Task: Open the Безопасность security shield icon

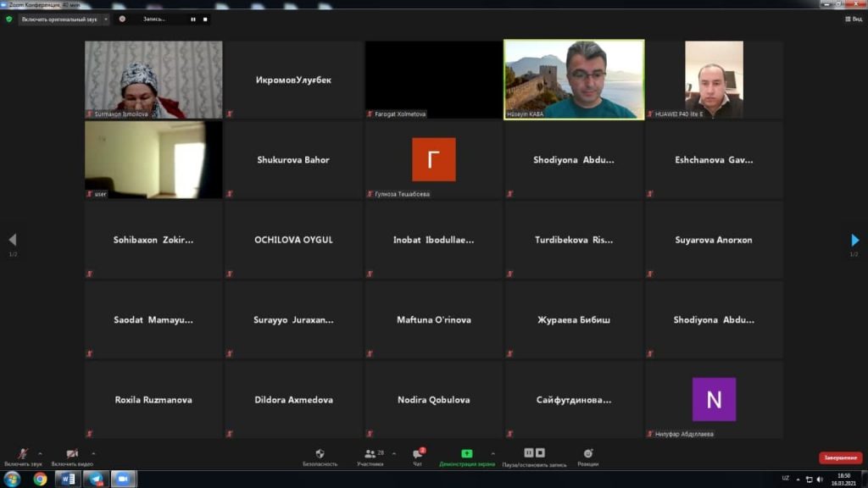Action: [x=320, y=456]
